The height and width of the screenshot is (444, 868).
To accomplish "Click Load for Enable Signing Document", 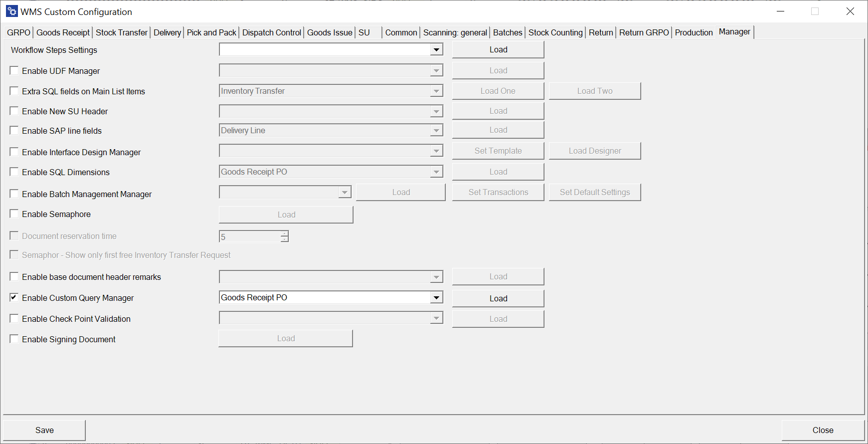I will pos(286,338).
